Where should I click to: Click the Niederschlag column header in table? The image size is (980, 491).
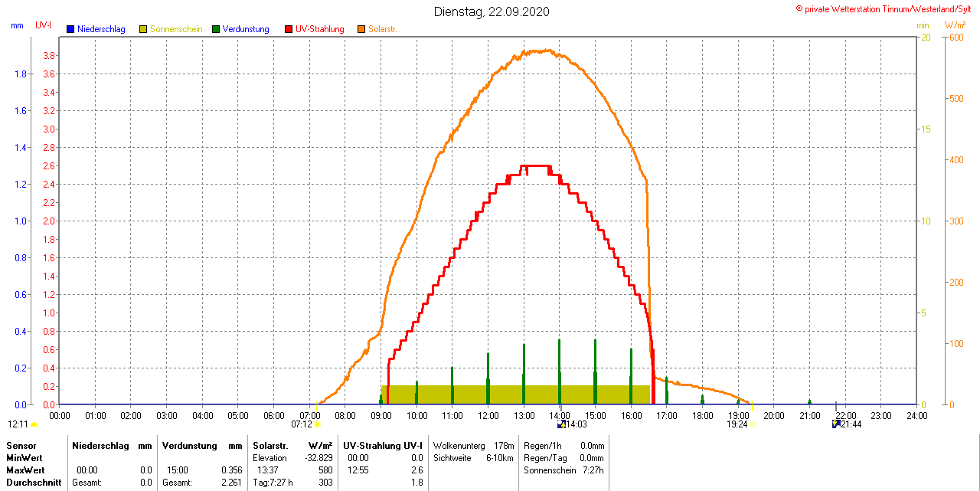tap(100, 445)
